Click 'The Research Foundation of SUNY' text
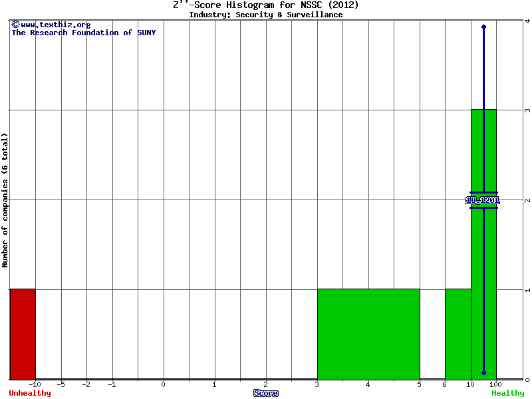Image resolution: width=532 pixels, height=399 pixels. coord(84,33)
